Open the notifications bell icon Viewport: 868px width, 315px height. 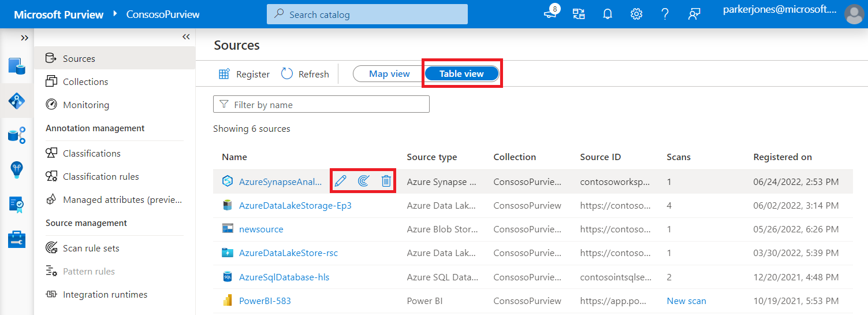(x=608, y=14)
